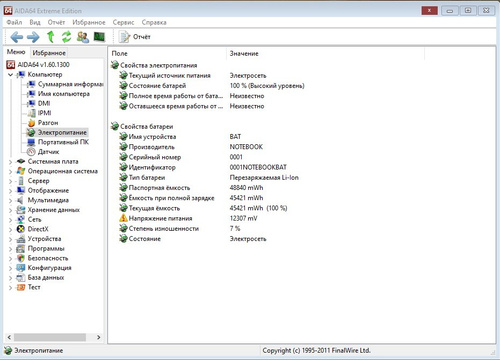Select the Степень изношенности row
Image resolution: width=500 pixels, height=360 pixels.
[180, 228]
